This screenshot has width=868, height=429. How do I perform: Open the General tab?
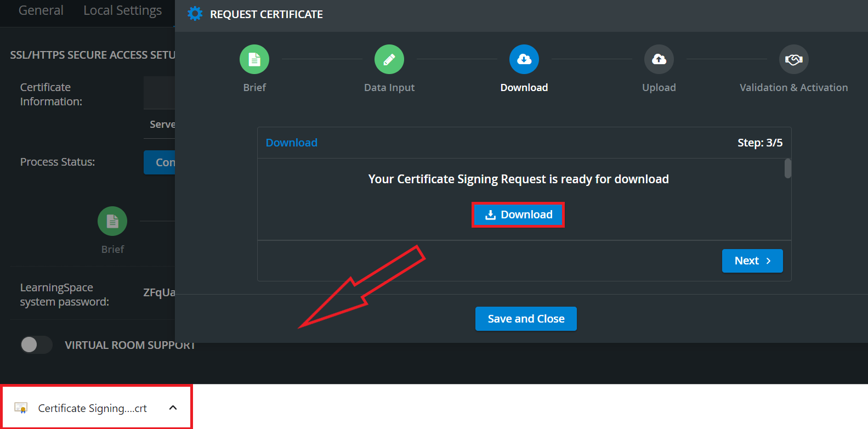point(41,10)
